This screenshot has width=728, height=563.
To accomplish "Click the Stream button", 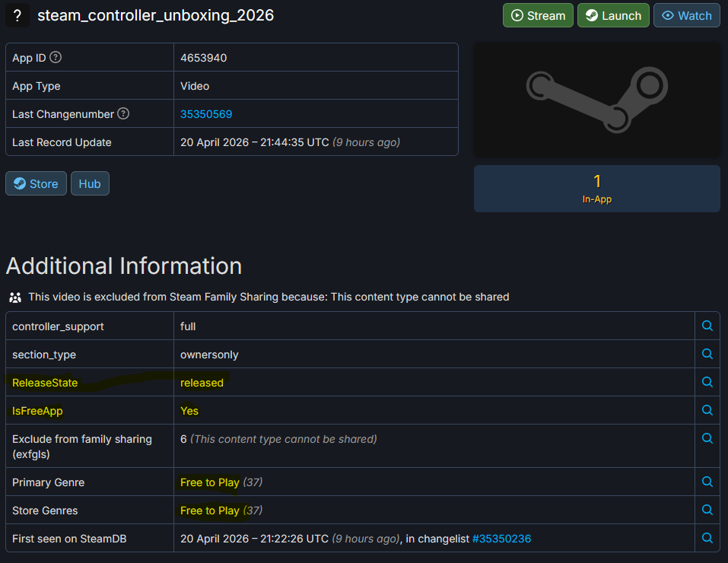I will [538, 15].
